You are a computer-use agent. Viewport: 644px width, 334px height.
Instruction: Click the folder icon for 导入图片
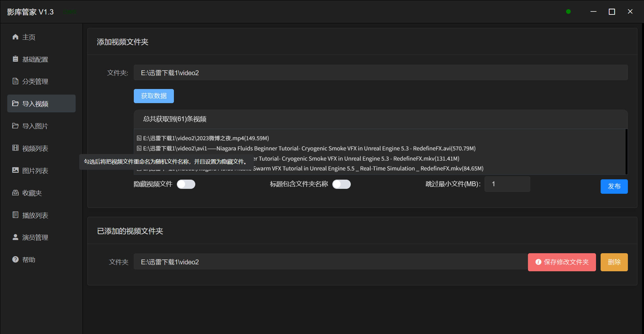pos(15,126)
